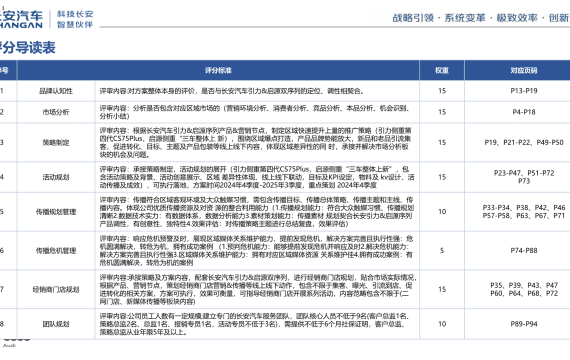Click weight 10 in 团队规划 row
Image resolution: width=570 pixels, height=360 pixels.
442,324
